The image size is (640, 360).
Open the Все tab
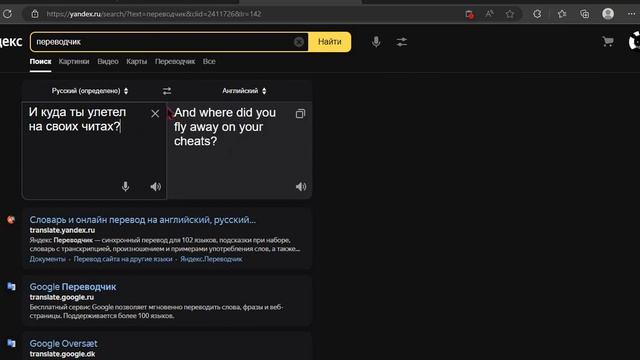pyautogui.click(x=209, y=62)
